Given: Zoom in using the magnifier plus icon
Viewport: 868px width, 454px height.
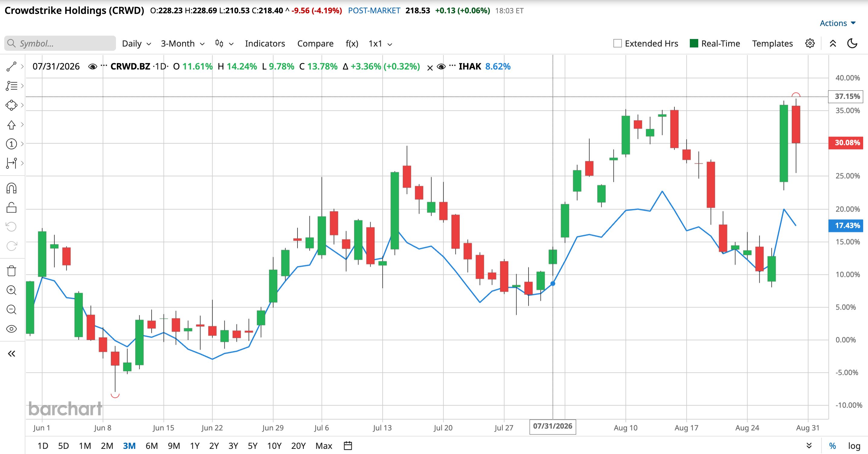Looking at the screenshot, I should point(11,290).
